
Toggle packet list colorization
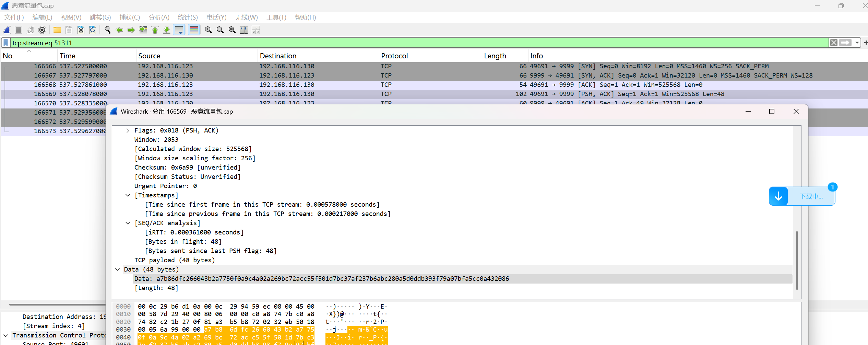pyautogui.click(x=194, y=30)
